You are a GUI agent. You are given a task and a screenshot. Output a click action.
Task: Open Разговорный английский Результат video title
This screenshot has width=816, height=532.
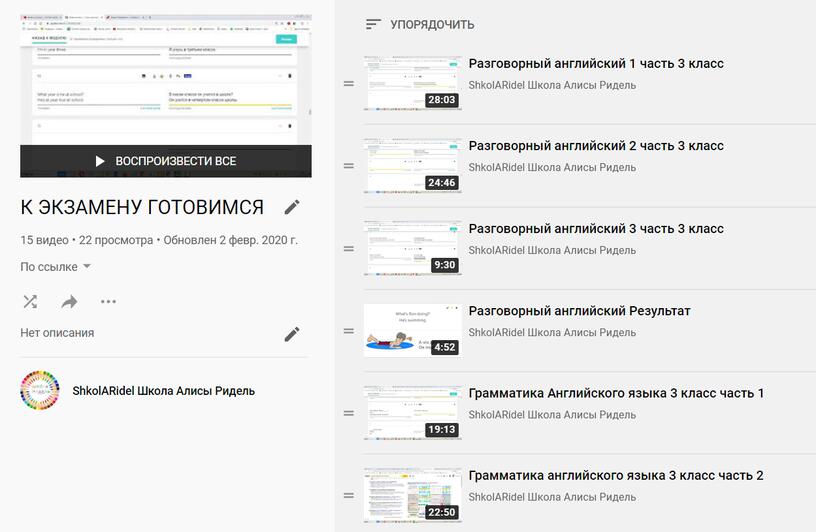coord(579,311)
